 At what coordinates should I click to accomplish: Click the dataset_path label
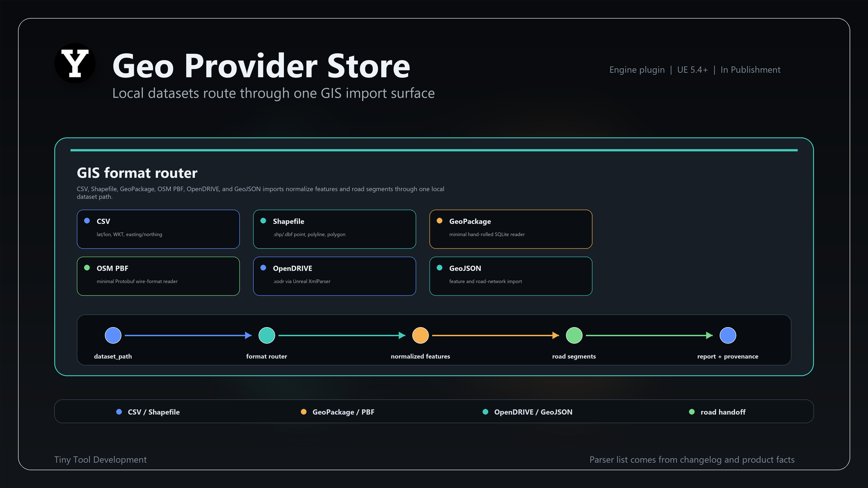tap(113, 357)
